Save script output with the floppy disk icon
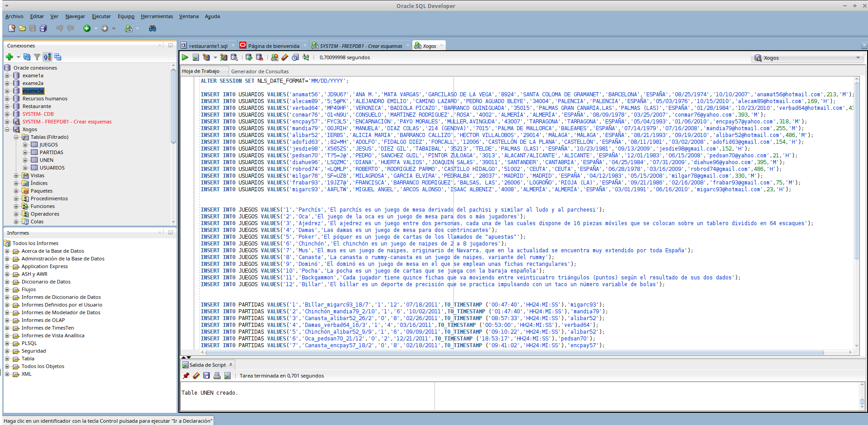Screen dimensions: 868x425 coord(206,376)
